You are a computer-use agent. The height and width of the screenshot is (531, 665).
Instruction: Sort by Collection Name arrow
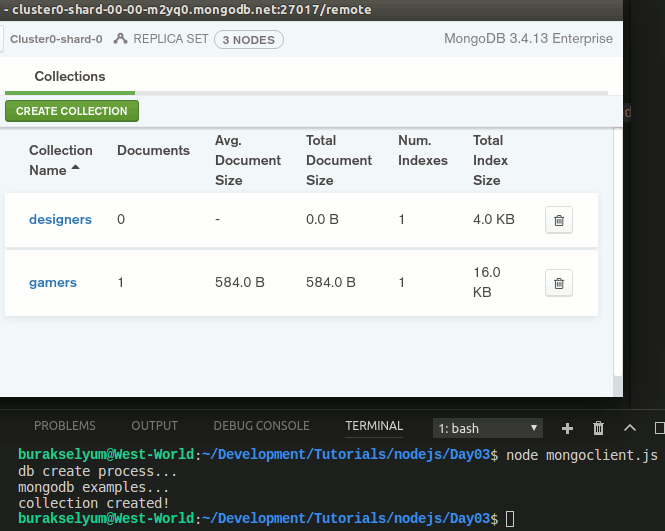pyautogui.click(x=76, y=169)
